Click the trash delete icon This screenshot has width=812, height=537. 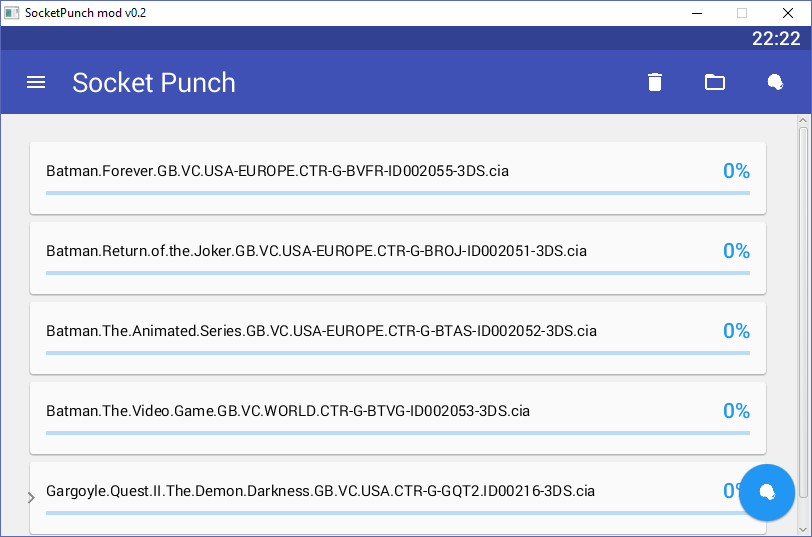coord(655,82)
